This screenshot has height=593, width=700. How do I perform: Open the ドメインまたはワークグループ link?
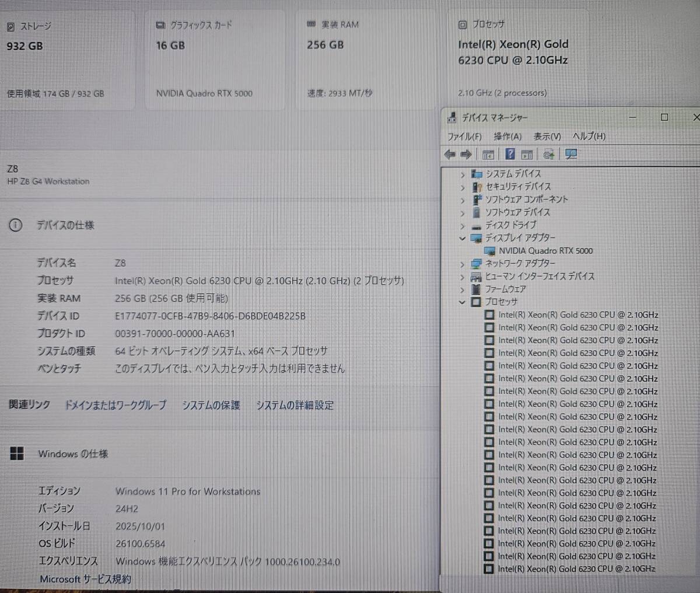116,405
